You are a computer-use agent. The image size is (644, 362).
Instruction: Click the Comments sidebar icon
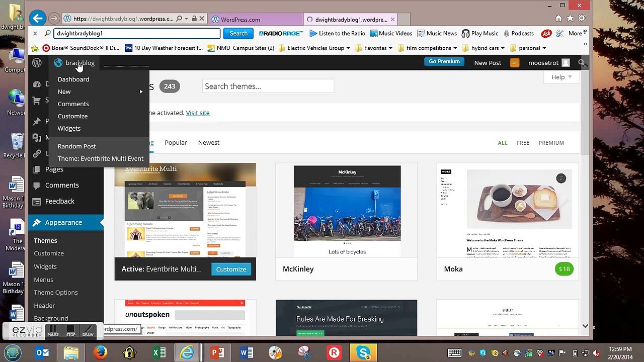(x=36, y=185)
